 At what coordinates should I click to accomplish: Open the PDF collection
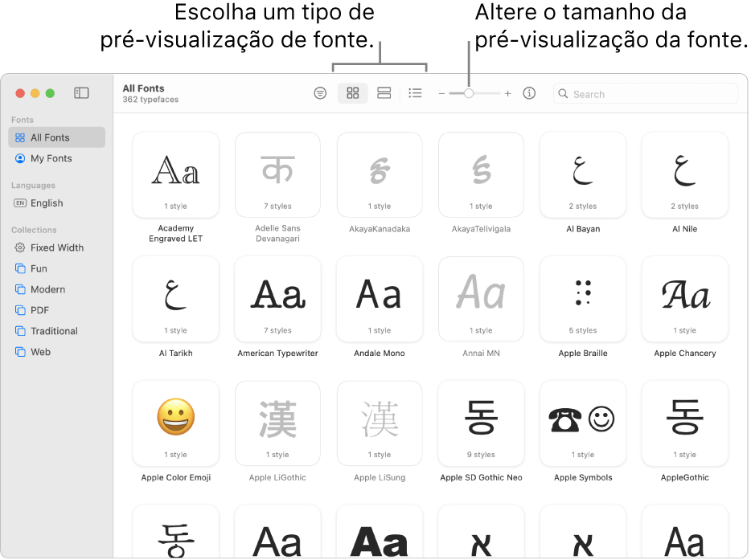pos(56,311)
